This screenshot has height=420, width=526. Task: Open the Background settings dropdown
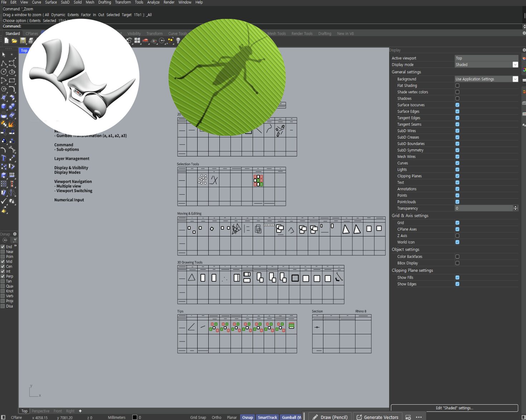[515, 79]
